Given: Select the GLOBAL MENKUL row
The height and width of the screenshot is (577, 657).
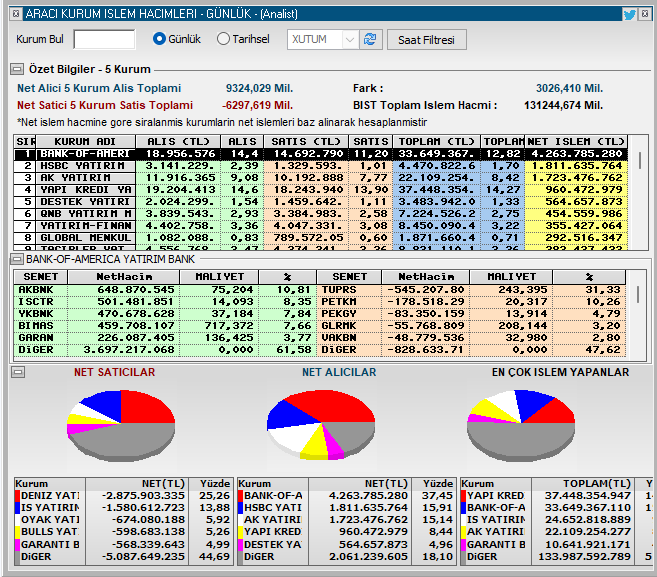Looking at the screenshot, I should pos(321,238).
